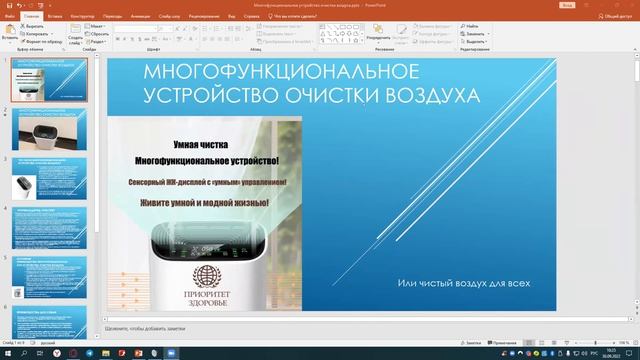Image resolution: width=640 pixels, height=360 pixels.
Task: Select slide 5 thumbnail
Action: click(x=49, y=277)
